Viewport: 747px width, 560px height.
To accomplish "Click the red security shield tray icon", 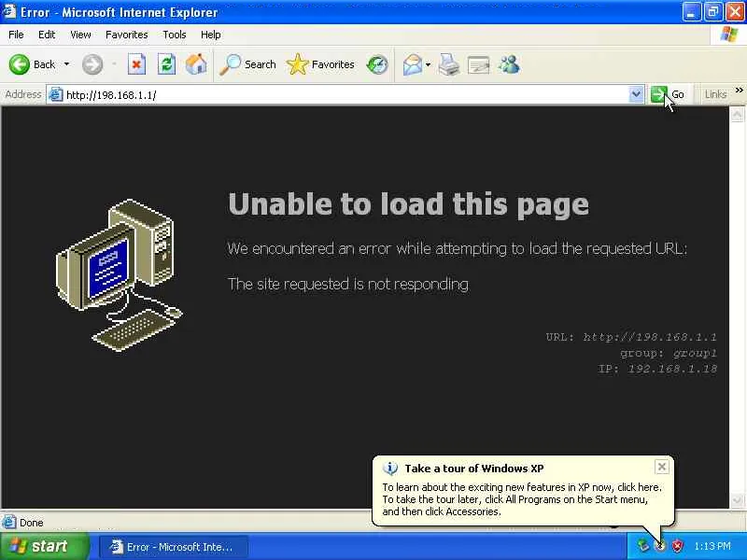I will pos(677,546).
